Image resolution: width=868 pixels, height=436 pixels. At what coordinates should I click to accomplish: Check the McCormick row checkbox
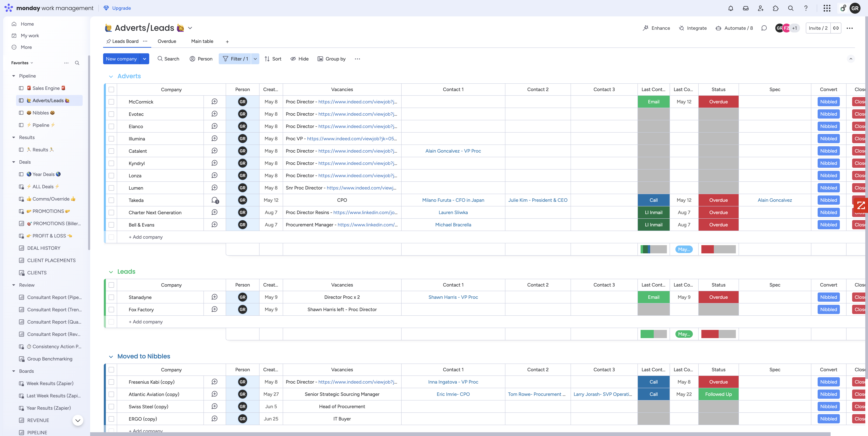coord(111,102)
